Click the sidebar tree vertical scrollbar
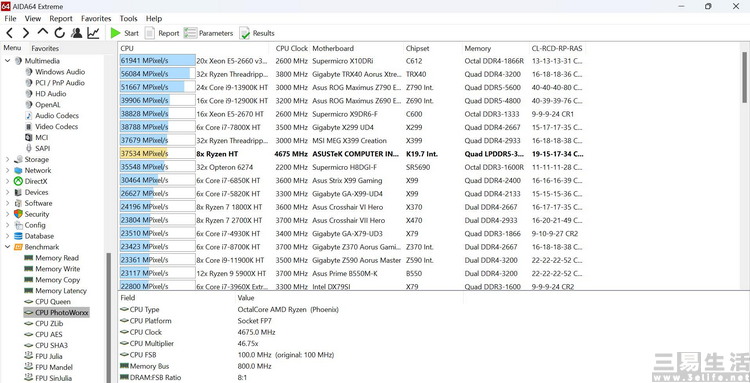Viewport: 750px width, 383px height. click(108, 318)
